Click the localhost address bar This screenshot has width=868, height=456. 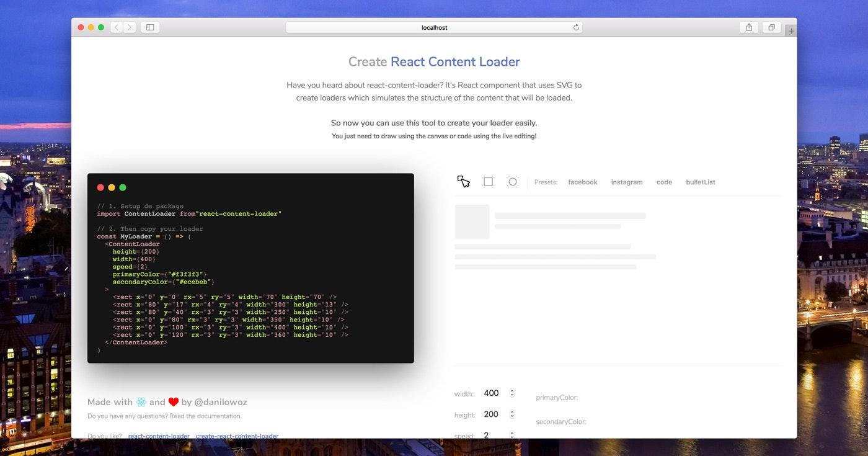tap(434, 27)
